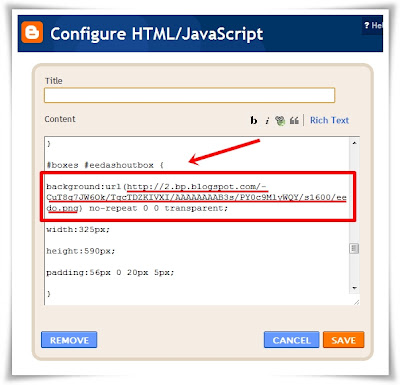Image resolution: width=400 pixels, height=385 pixels.
Task: Apply italic formatting icon
Action: (x=267, y=121)
